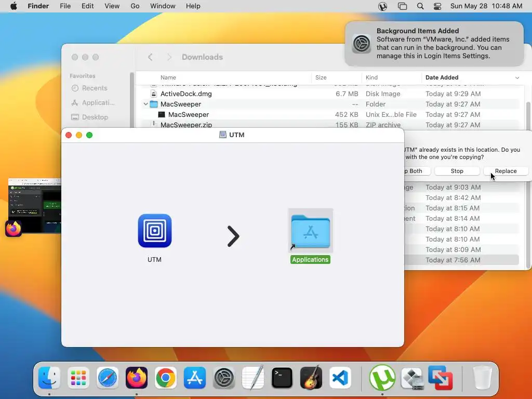Select row dated Today at 9:03 AM
Screen dimensions: 532x399
(x=461, y=187)
